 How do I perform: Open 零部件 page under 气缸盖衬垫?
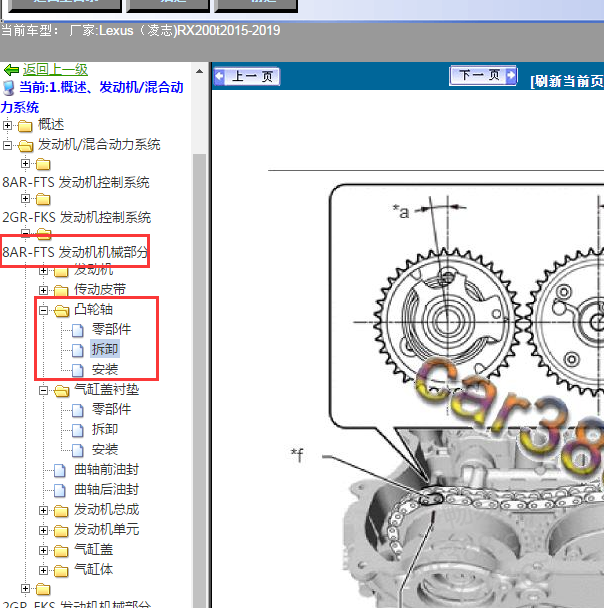tap(111, 409)
